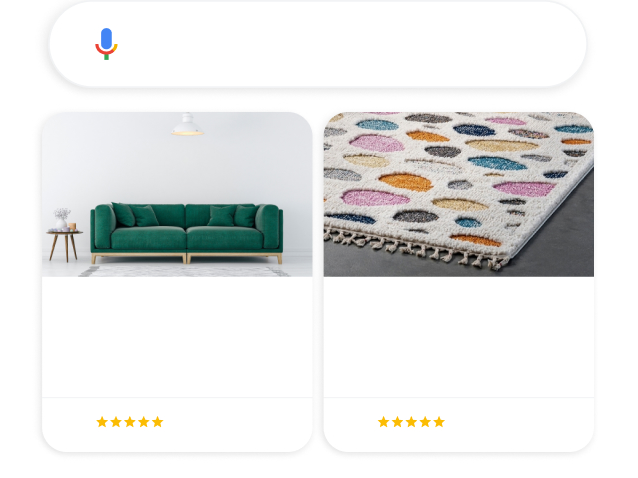Select the fifth star on sofa card rating
The height and width of the screenshot is (478, 638).
[x=157, y=422]
